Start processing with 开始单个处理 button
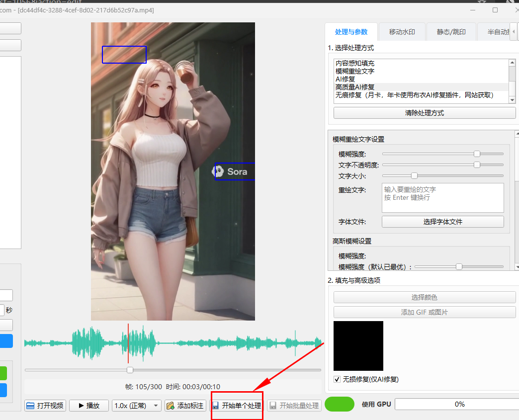The height and width of the screenshot is (420, 519). point(237,406)
